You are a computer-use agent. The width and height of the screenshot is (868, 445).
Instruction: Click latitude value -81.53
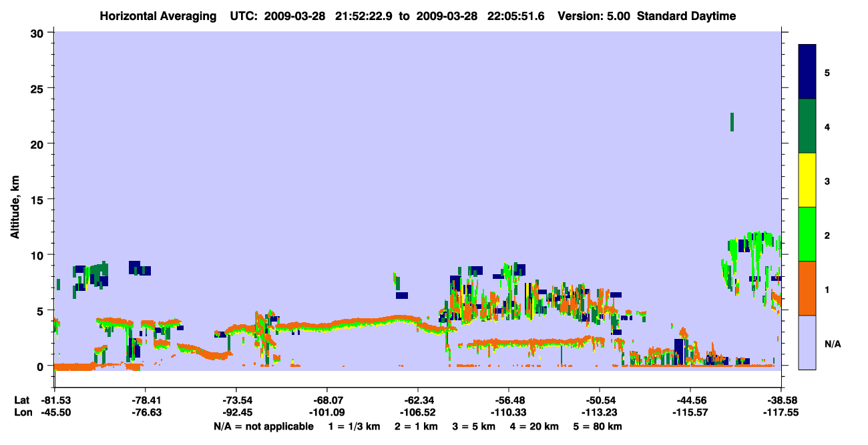(55, 400)
